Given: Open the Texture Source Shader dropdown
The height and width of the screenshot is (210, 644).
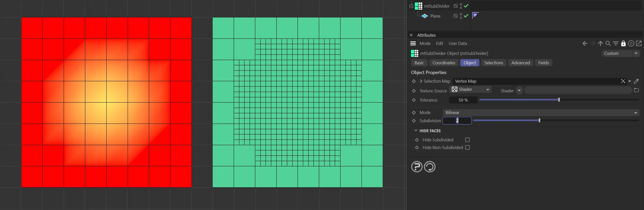Looking at the screenshot, I should 471,90.
